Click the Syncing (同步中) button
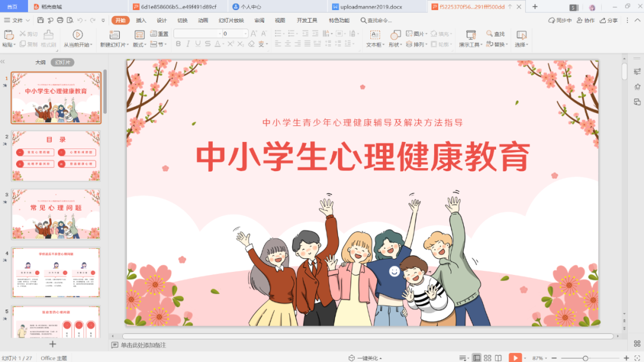 (560, 20)
